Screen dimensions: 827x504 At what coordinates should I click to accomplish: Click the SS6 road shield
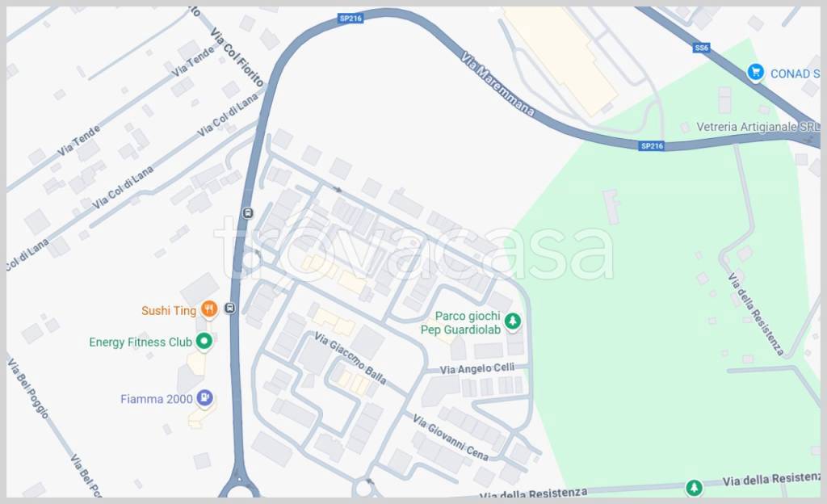[702, 48]
